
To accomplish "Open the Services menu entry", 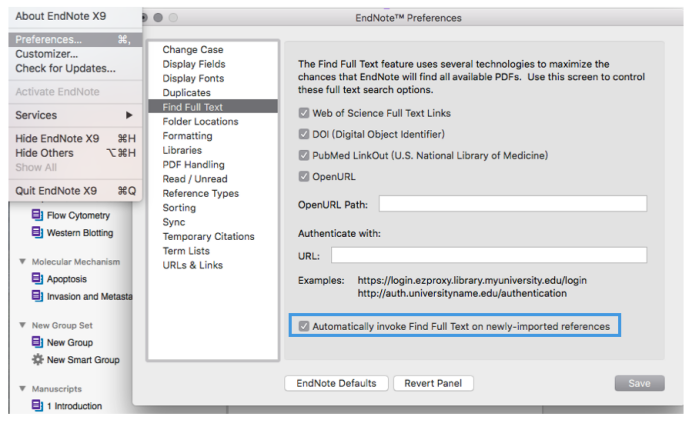I will click(75, 115).
